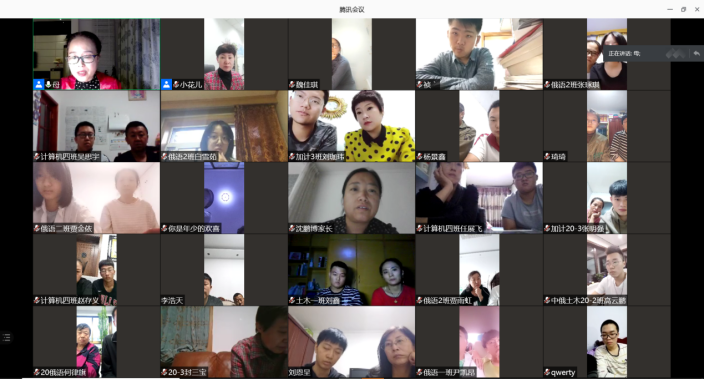Click the active microphone icon on the speaker tile
704x379 pixels.
click(x=48, y=84)
